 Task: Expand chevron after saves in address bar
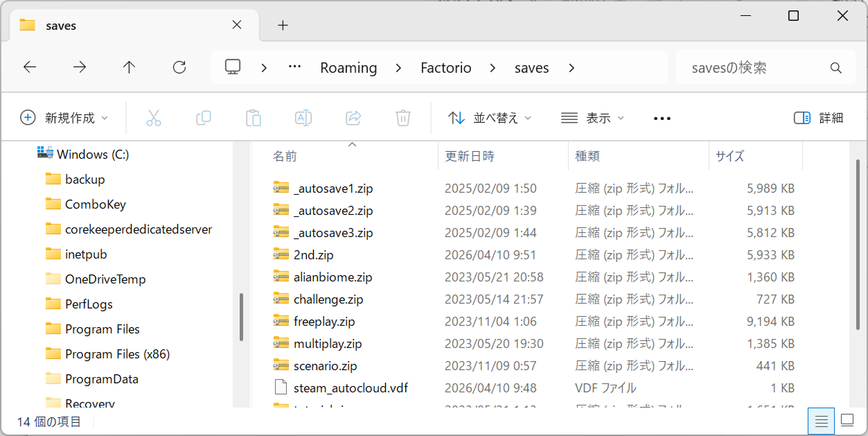572,68
